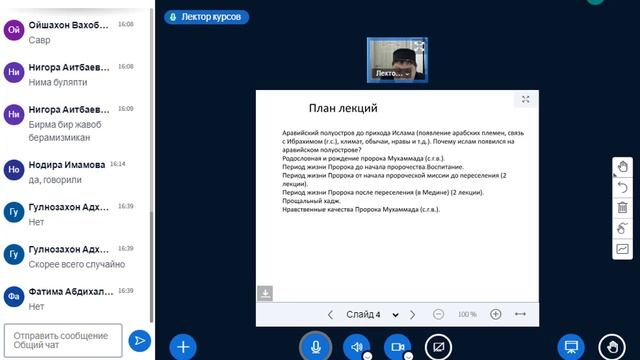Click the chart tool icon in toolbar

click(622, 249)
